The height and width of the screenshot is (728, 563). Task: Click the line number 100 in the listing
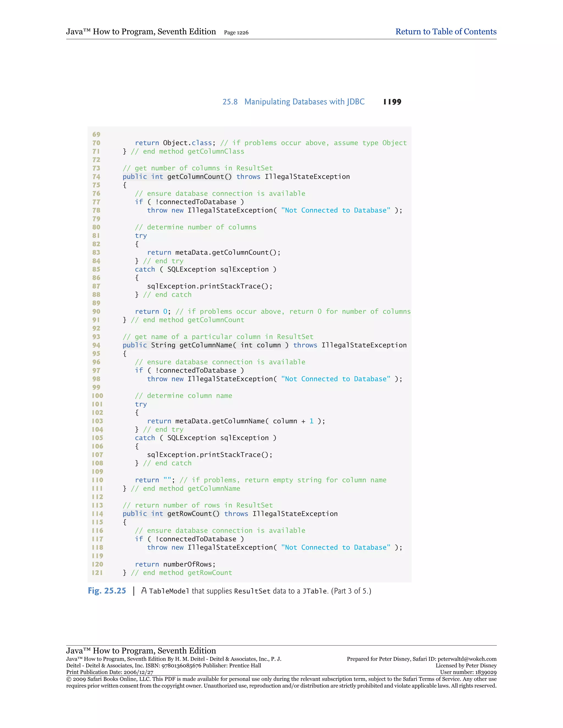[x=97, y=396]
